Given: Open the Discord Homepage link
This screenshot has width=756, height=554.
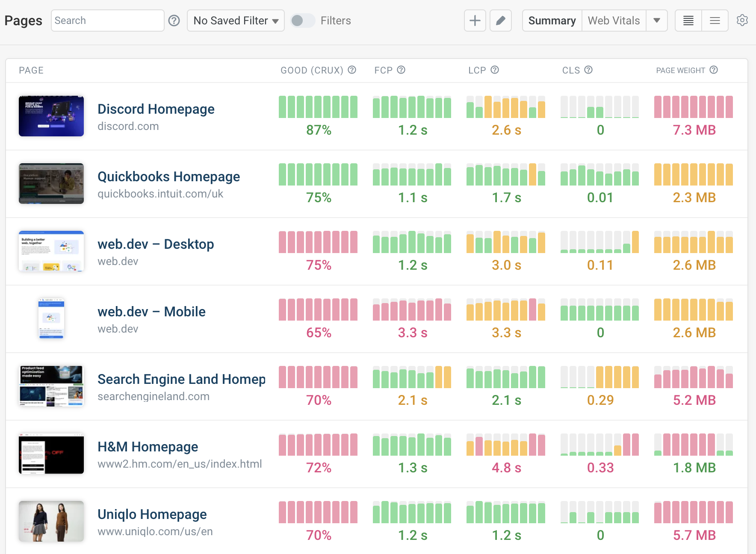Looking at the screenshot, I should click(156, 109).
